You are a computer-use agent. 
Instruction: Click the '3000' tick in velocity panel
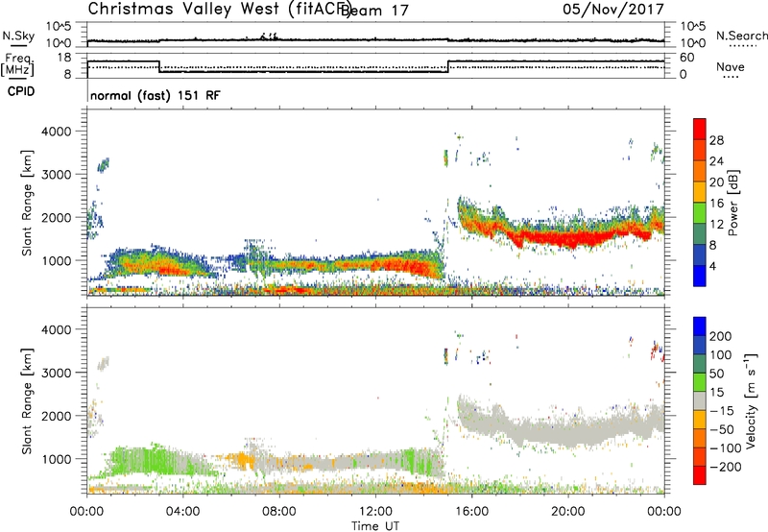[x=57, y=373]
